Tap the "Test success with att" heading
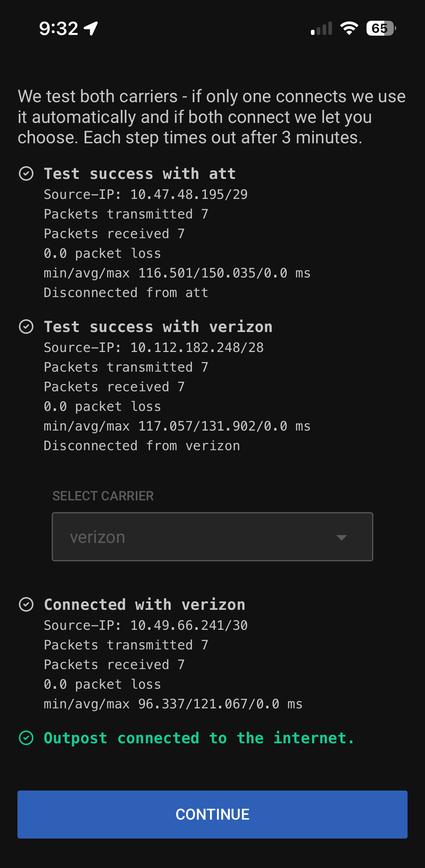The width and height of the screenshot is (425, 868). pos(140,174)
